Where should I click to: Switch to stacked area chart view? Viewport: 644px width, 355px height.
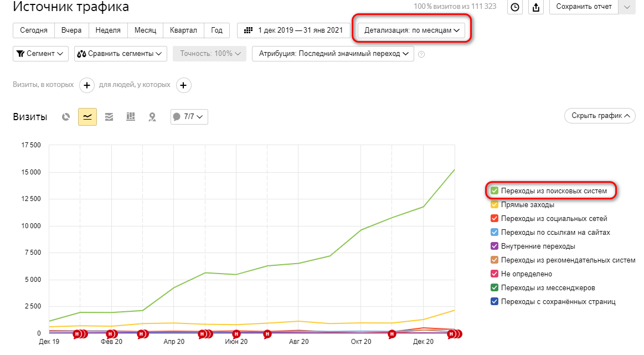click(x=109, y=117)
